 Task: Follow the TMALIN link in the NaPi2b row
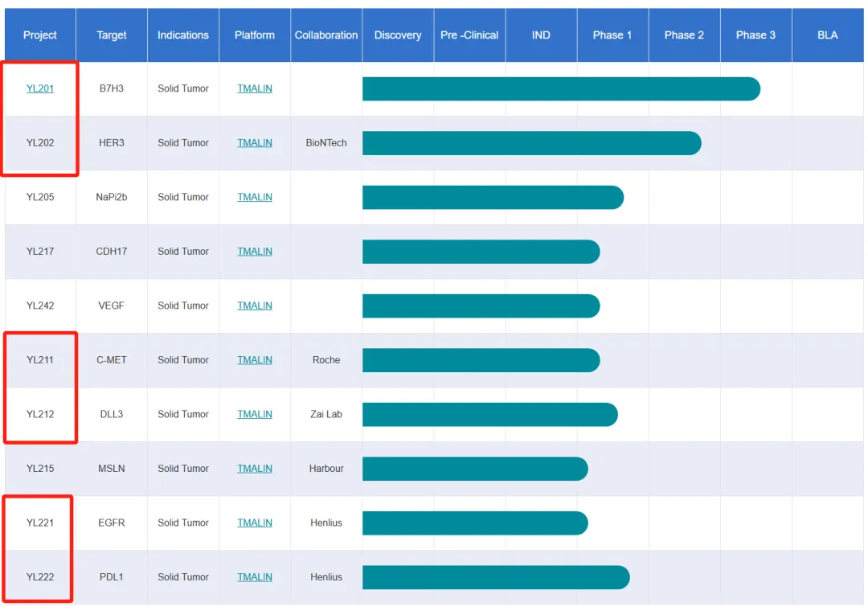(x=255, y=197)
